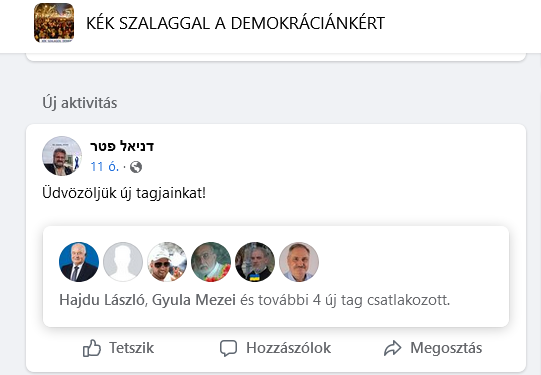Click the thumbs-up Tetszik icon
Image resolution: width=541 pixels, height=375 pixels.
(92, 348)
